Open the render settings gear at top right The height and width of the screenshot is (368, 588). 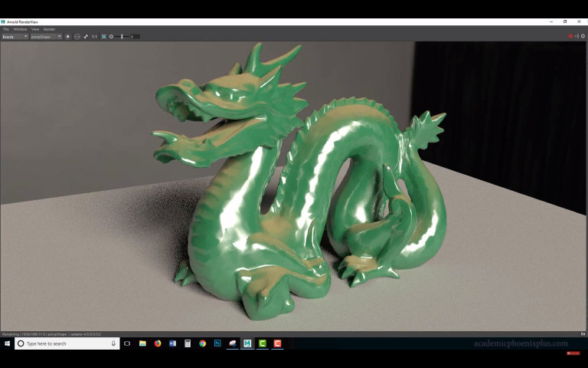pyautogui.click(x=583, y=36)
